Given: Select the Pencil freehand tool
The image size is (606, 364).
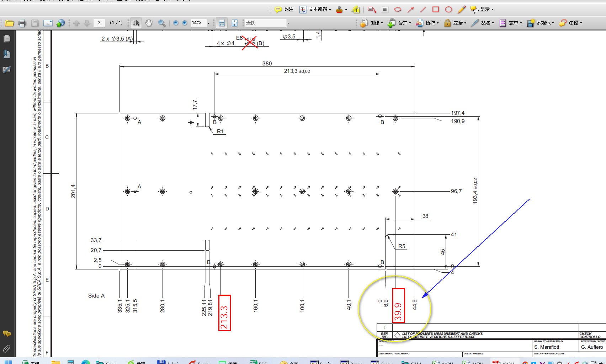Looking at the screenshot, I should pyautogui.click(x=462, y=9).
